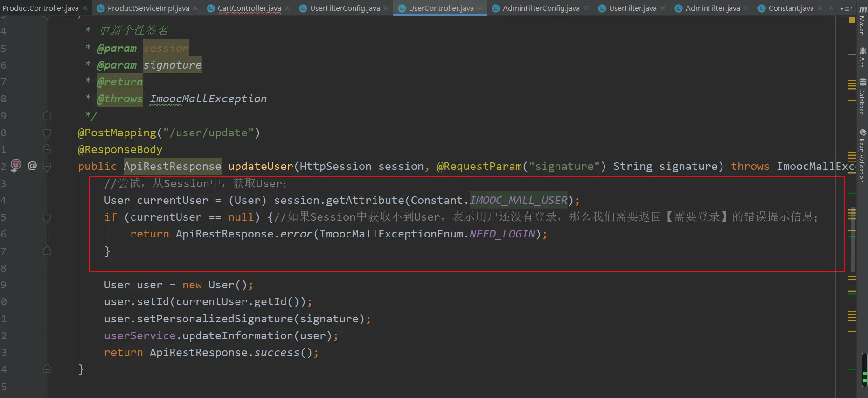Click the red gutter icon beside updateUser
868x398 pixels.
[x=16, y=165]
